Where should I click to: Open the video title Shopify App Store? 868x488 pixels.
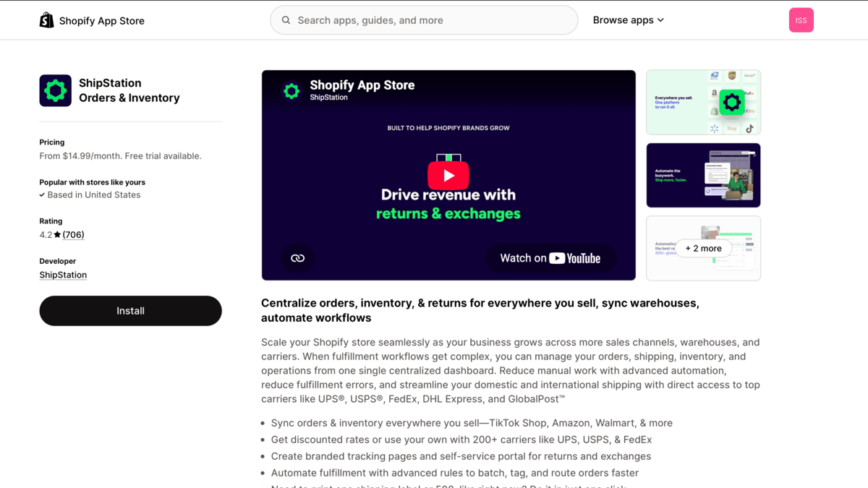point(362,85)
